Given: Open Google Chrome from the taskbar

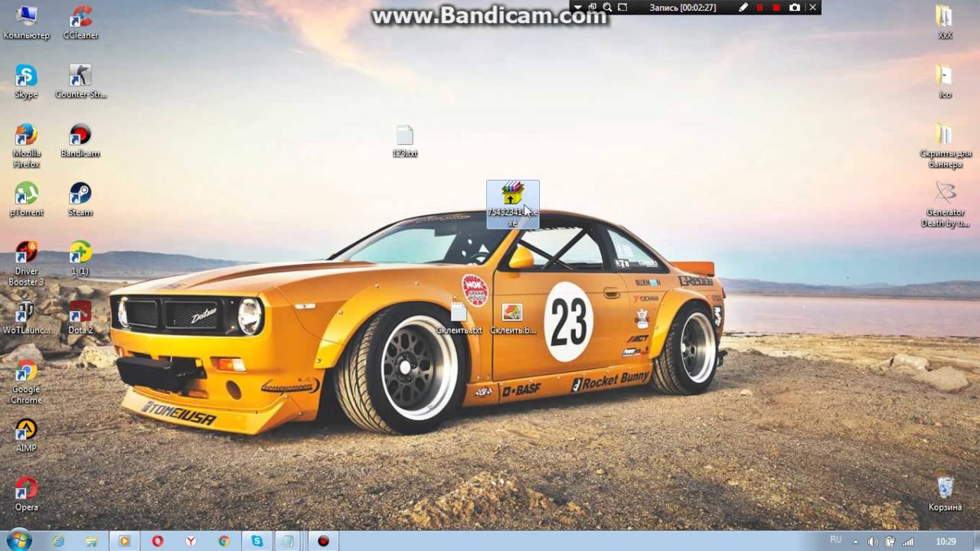Looking at the screenshot, I should coord(224,541).
